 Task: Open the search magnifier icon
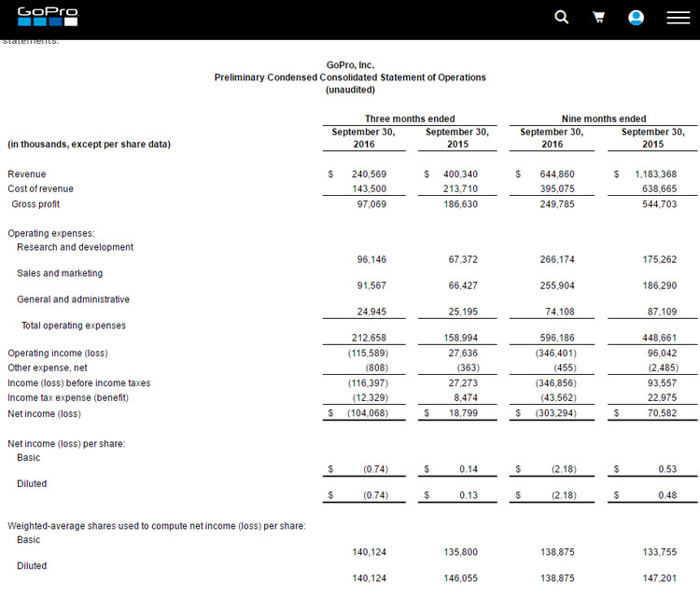coord(561,18)
